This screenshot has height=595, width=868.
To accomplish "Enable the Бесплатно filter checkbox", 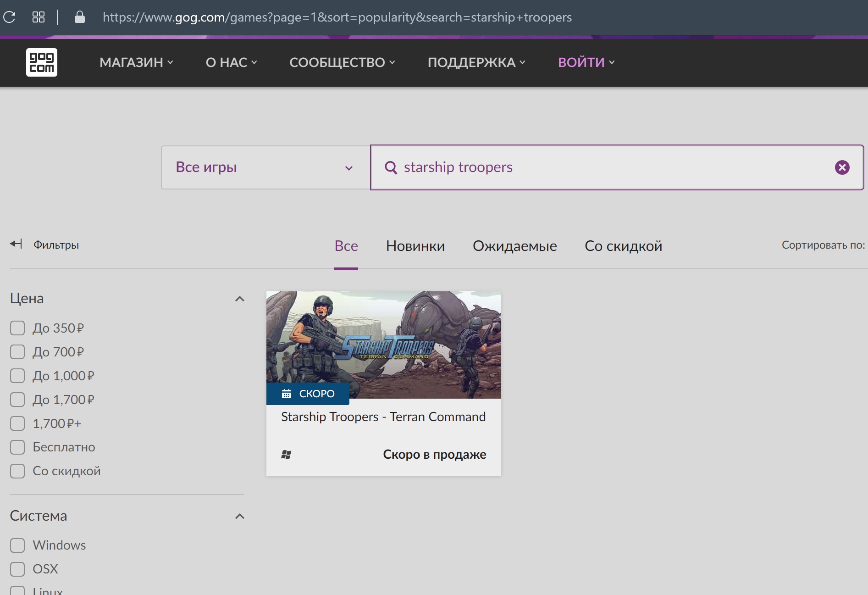I will coord(17,447).
